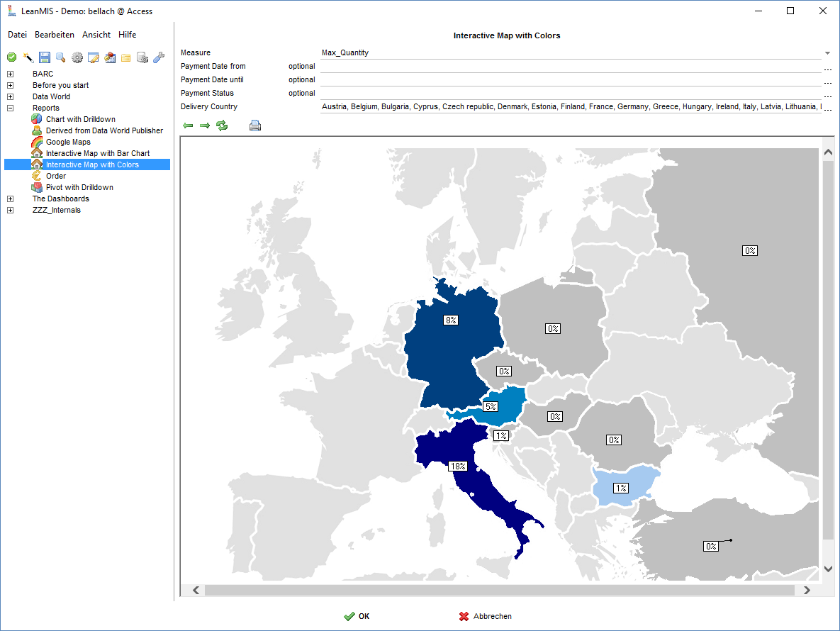Click the magic wand wizard icon
840x631 pixels.
pyautogui.click(x=28, y=57)
